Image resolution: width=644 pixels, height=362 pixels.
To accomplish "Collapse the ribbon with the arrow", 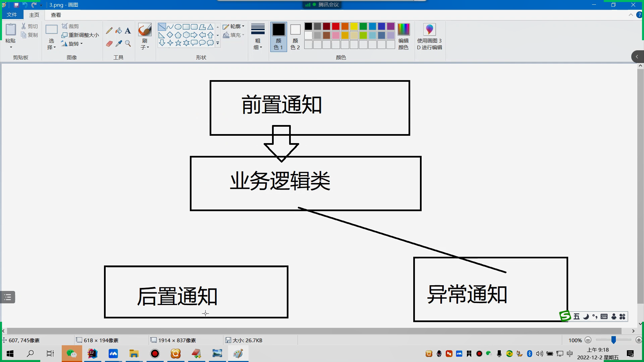I will (631, 15).
